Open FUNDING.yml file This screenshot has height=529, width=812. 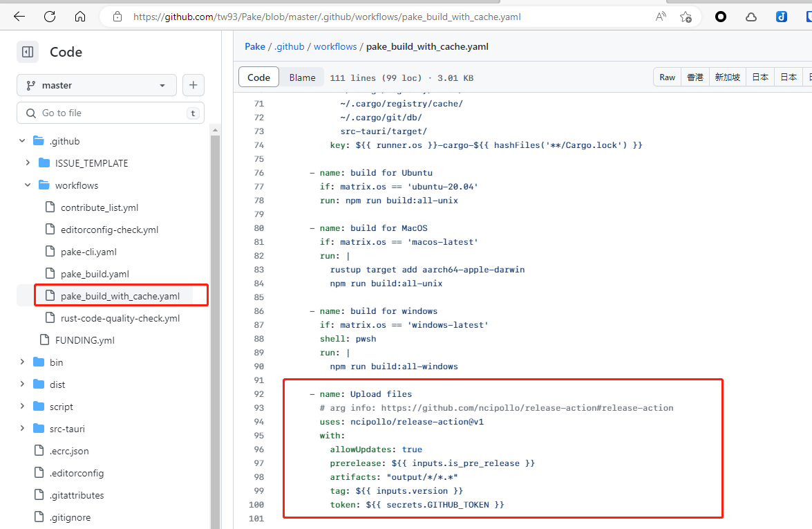point(85,340)
